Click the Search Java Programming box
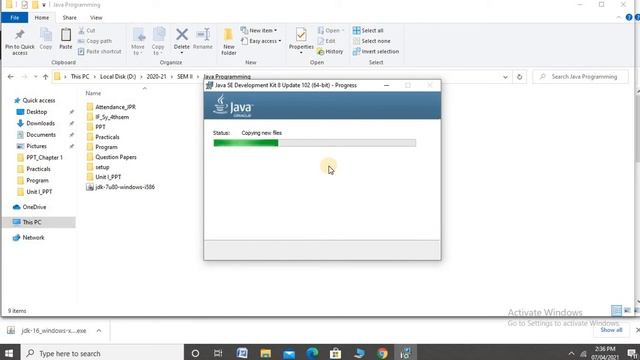Screen dimensions: 640x360 tap(580, 77)
